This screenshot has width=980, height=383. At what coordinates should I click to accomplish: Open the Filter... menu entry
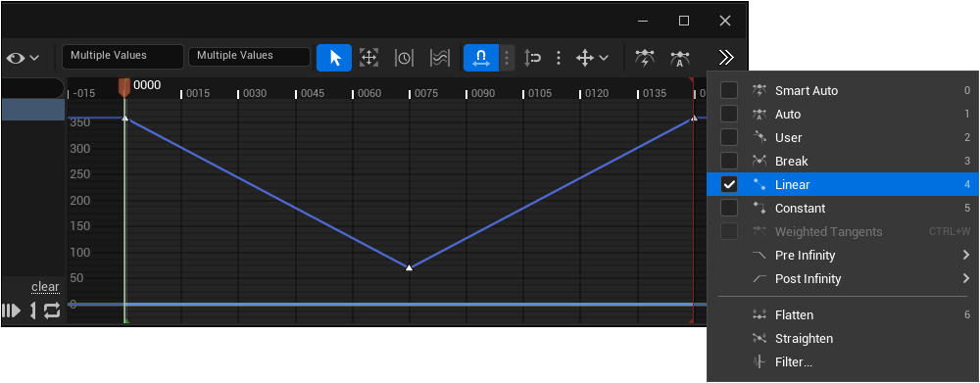point(843,361)
